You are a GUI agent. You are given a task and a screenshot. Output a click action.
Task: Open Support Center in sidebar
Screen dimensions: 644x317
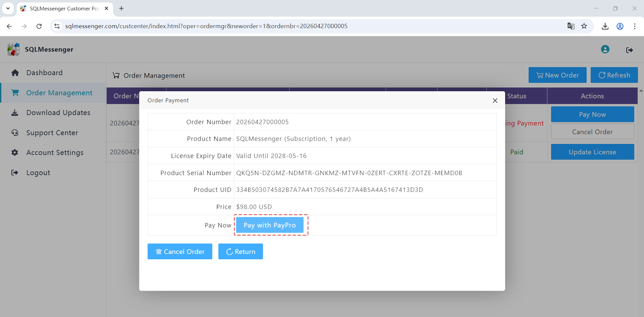(52, 133)
